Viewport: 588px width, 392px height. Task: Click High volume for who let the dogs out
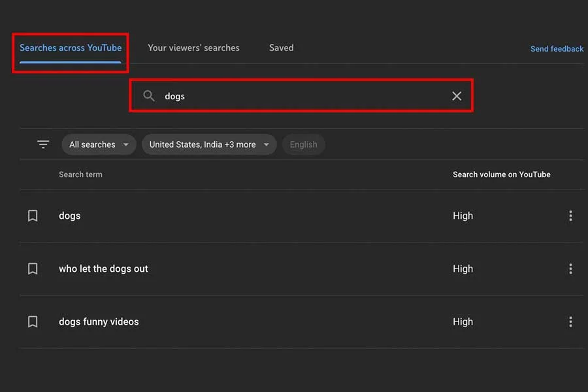point(463,269)
